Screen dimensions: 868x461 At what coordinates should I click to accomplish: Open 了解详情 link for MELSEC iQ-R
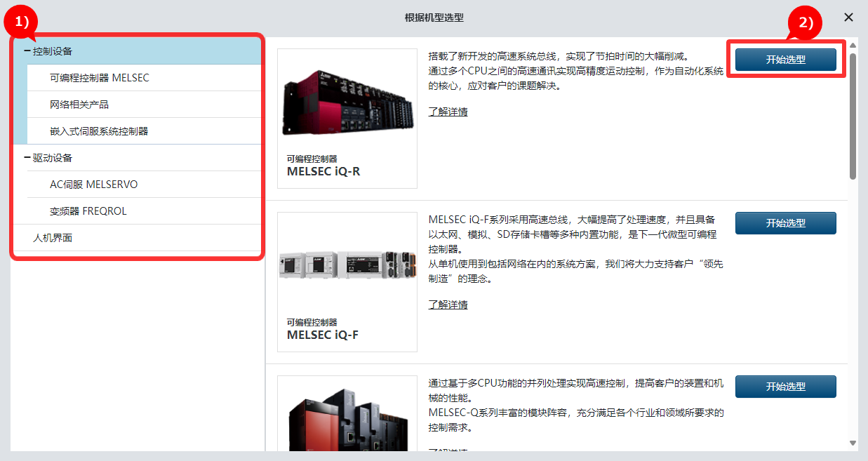click(448, 112)
